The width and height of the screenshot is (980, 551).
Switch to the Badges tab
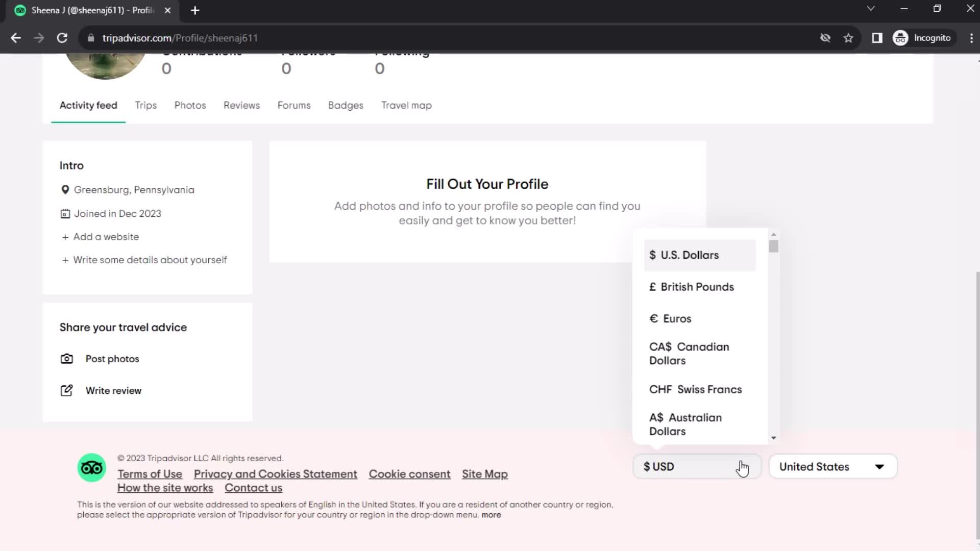click(346, 105)
